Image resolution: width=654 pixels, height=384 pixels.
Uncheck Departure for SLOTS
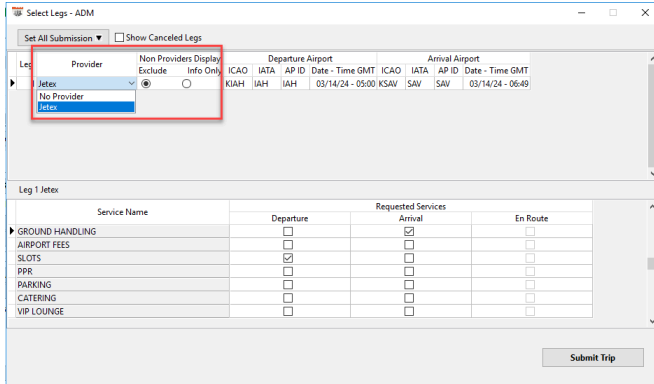pos(288,258)
